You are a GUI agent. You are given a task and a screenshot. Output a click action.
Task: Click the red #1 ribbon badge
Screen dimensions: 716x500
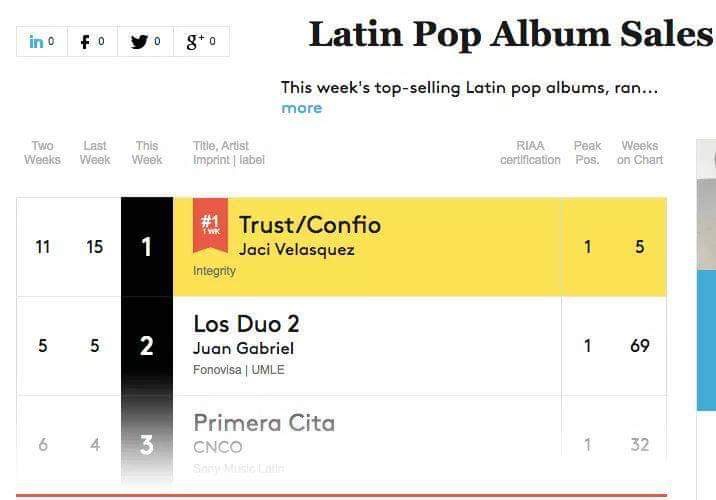[212, 224]
